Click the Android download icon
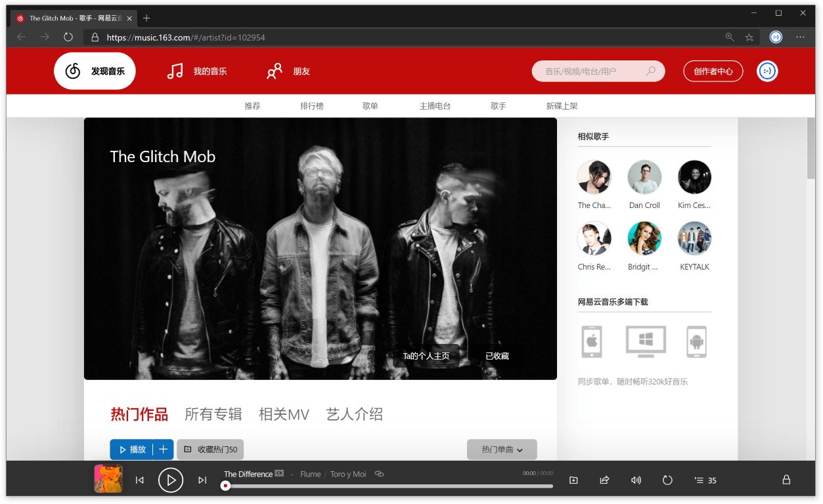The width and height of the screenshot is (823, 504). (696, 341)
